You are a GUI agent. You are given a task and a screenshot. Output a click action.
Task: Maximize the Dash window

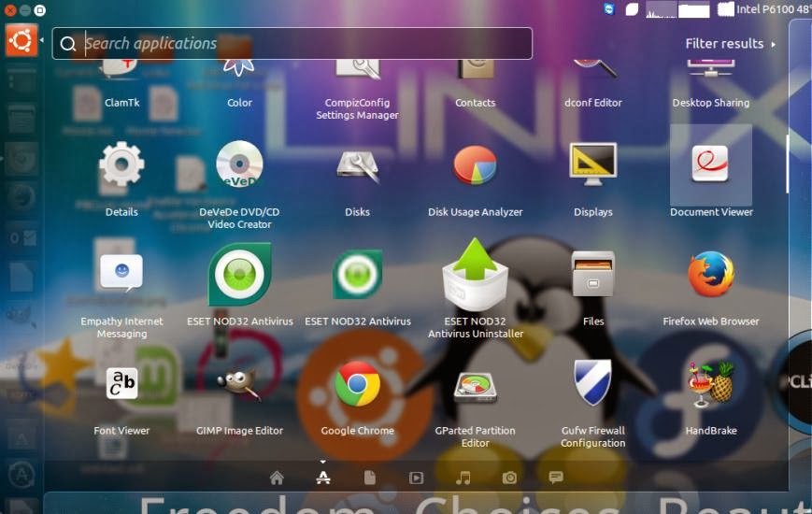[x=40, y=10]
